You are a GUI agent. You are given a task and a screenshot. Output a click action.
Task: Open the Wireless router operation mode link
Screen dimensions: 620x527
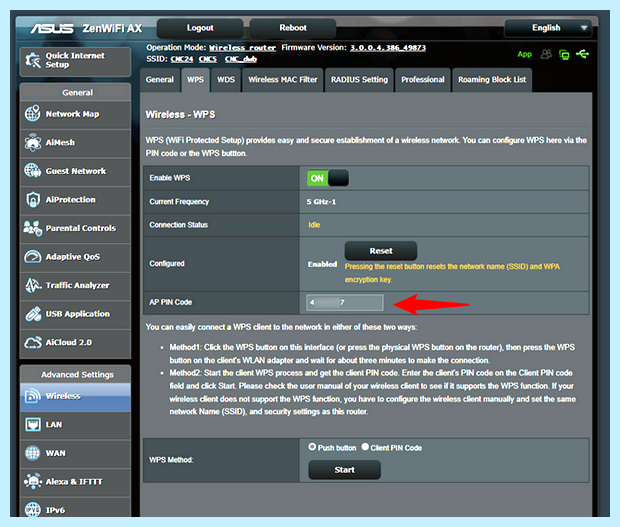click(242, 48)
